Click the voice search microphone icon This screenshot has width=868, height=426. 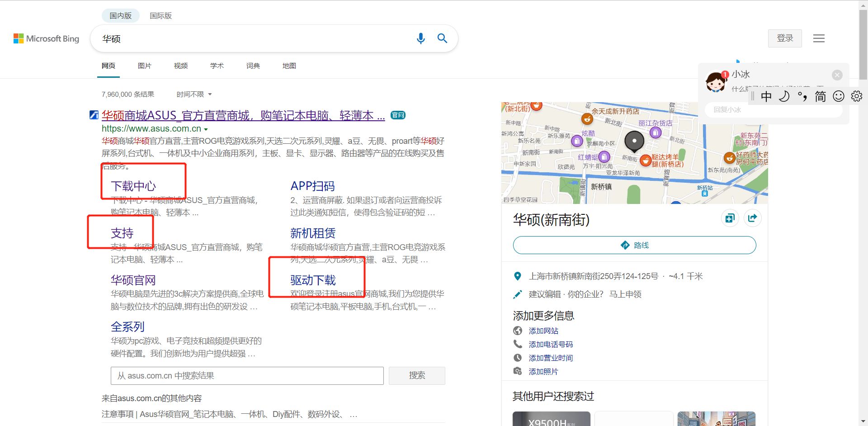pyautogui.click(x=420, y=39)
